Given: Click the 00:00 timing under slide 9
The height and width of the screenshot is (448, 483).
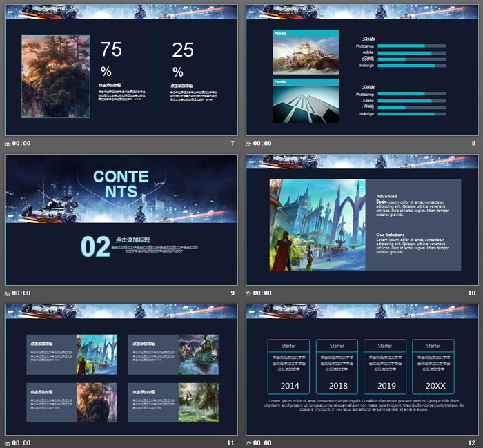Looking at the screenshot, I should (21, 293).
